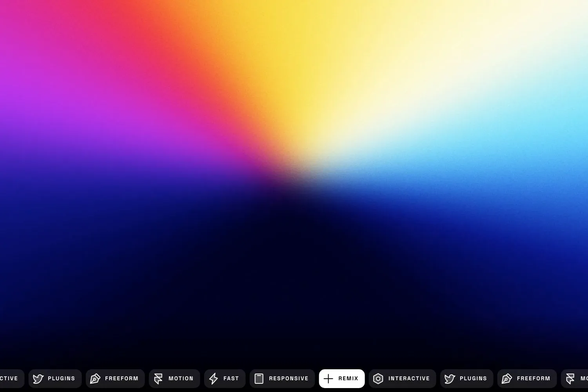Image resolution: width=588 pixels, height=392 pixels.
Task: Click Framer icon in the cut-off MO pill
Action: click(570, 379)
